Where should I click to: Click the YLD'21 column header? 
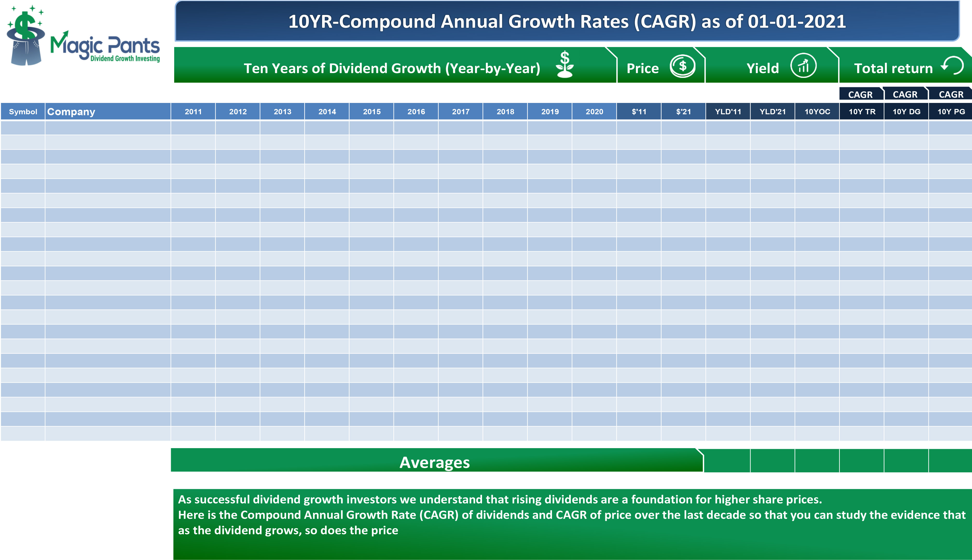772,112
